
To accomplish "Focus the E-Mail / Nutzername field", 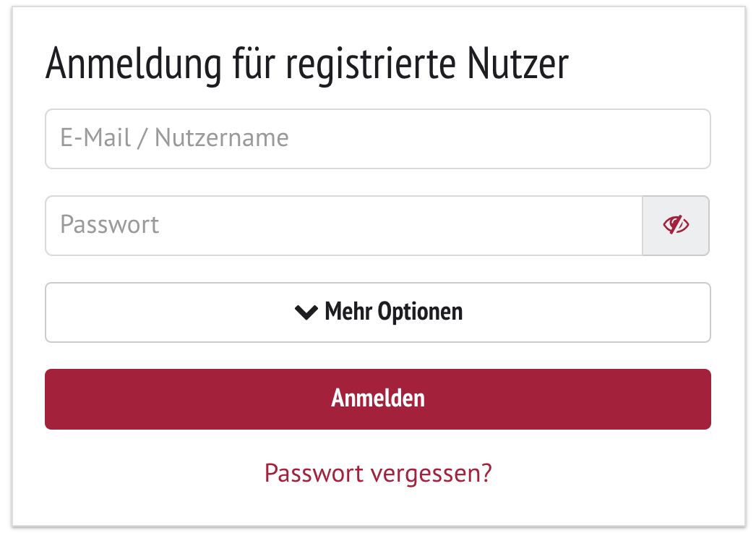I will [378, 139].
